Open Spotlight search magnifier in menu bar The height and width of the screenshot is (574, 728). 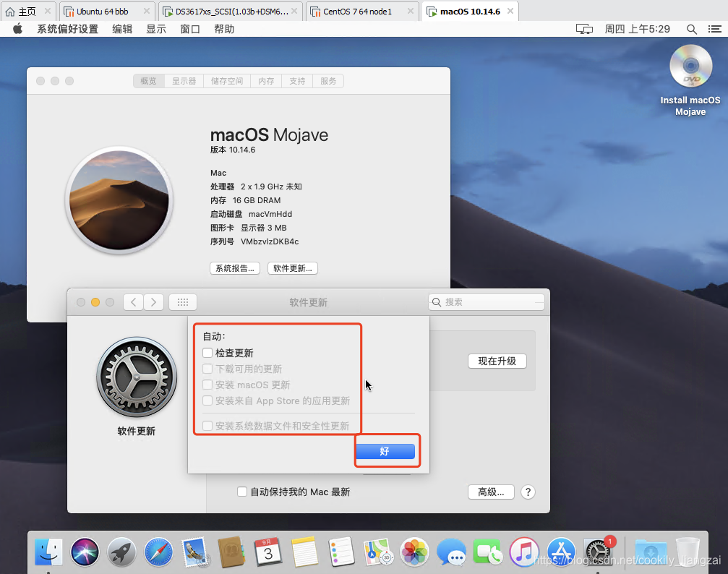point(691,29)
